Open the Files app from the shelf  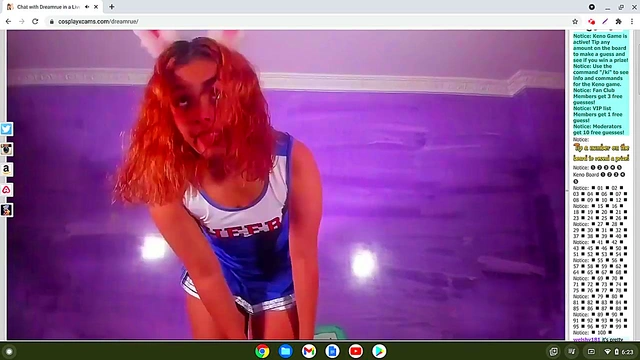coord(285,351)
